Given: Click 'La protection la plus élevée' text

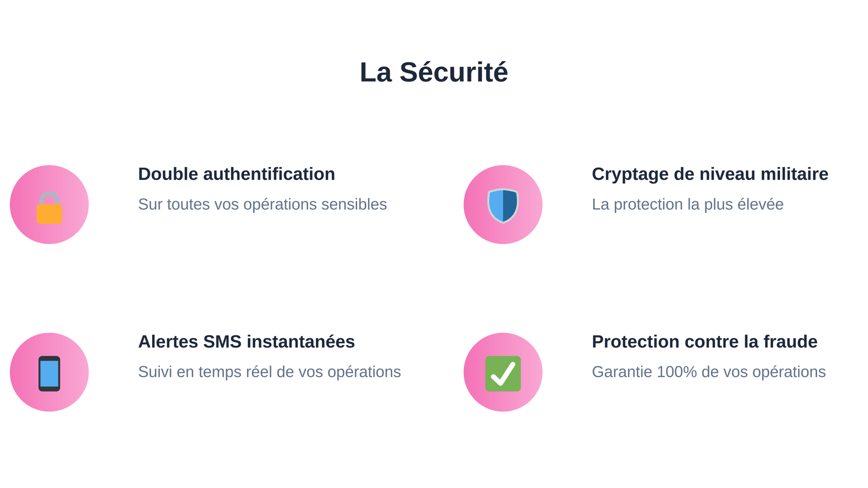Looking at the screenshot, I should point(687,204).
